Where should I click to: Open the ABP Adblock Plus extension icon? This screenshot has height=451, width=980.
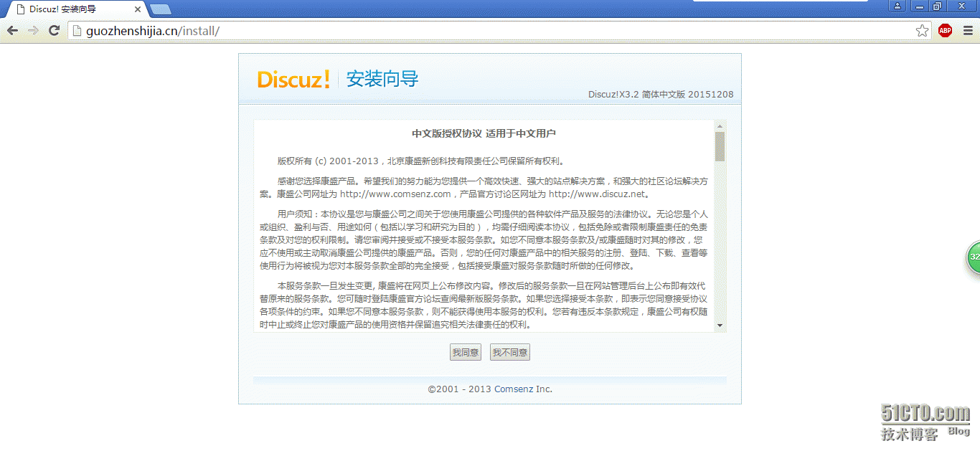tap(946, 30)
